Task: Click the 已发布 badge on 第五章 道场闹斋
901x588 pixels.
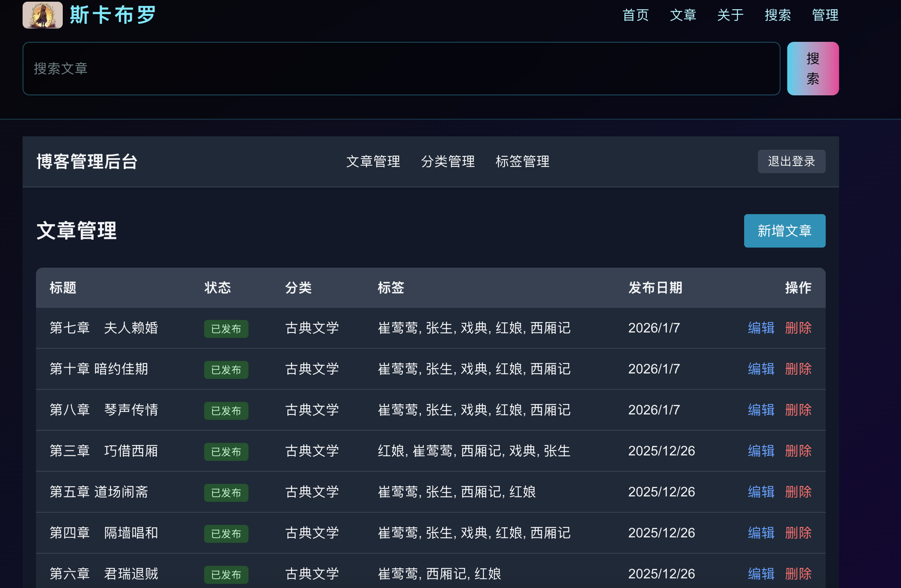Action: [x=225, y=493]
